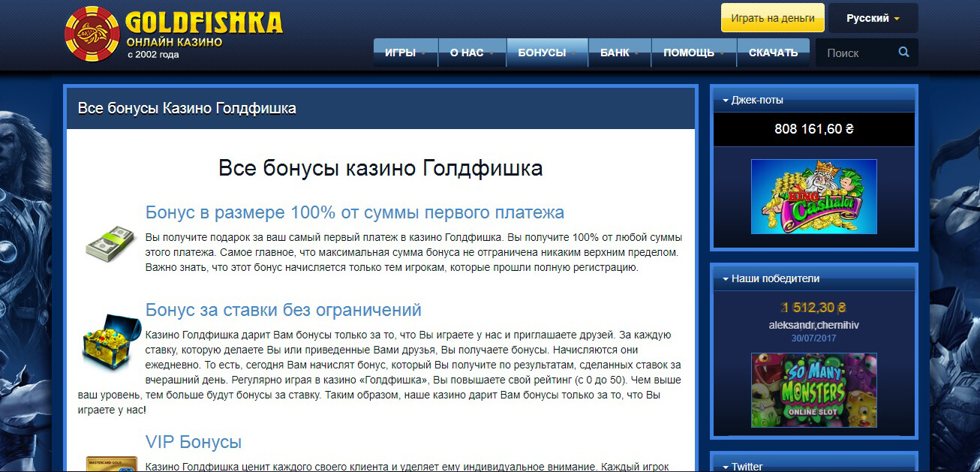Click the с 2002 года text
980x472 pixels.
click(x=153, y=55)
